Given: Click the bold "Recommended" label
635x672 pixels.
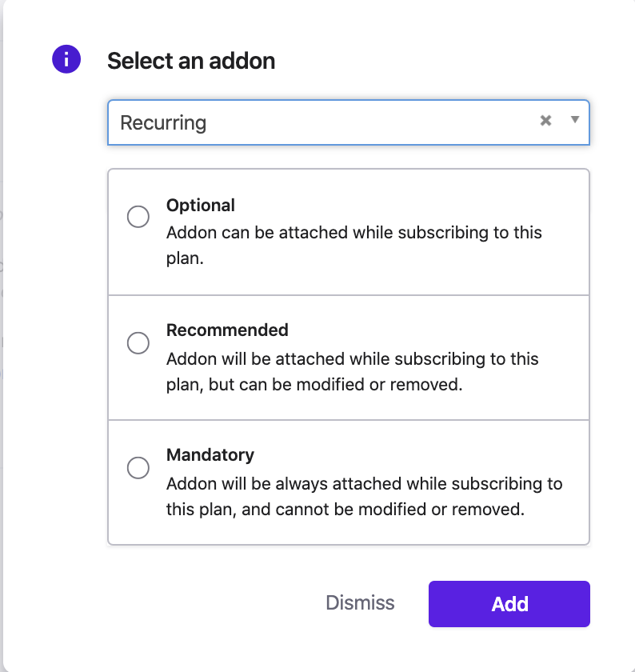Looking at the screenshot, I should (227, 330).
